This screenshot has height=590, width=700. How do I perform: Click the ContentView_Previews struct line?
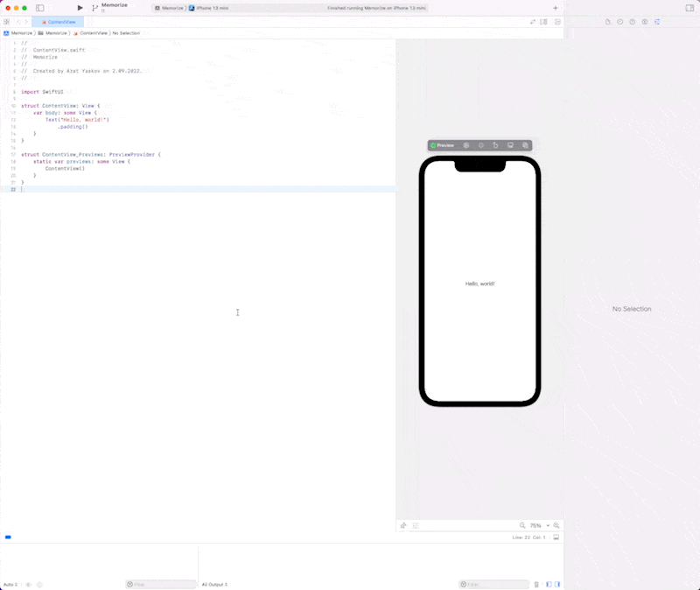(91, 155)
